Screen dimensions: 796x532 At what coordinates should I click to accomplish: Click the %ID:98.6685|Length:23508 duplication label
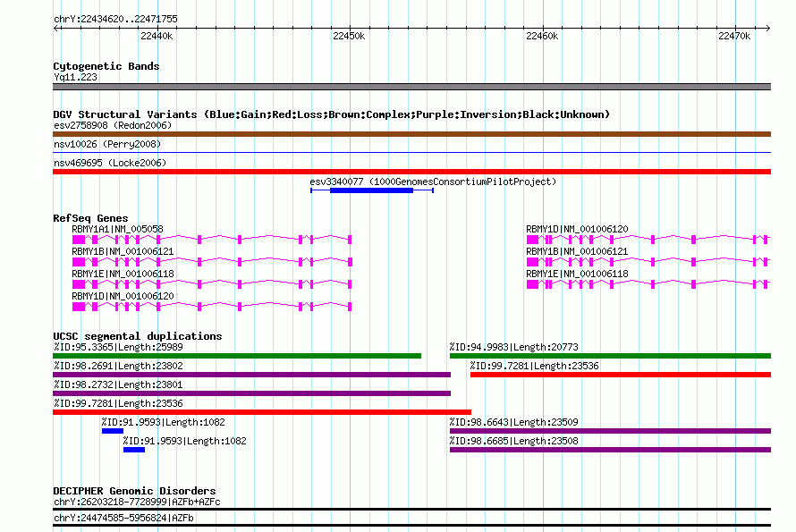(513, 441)
